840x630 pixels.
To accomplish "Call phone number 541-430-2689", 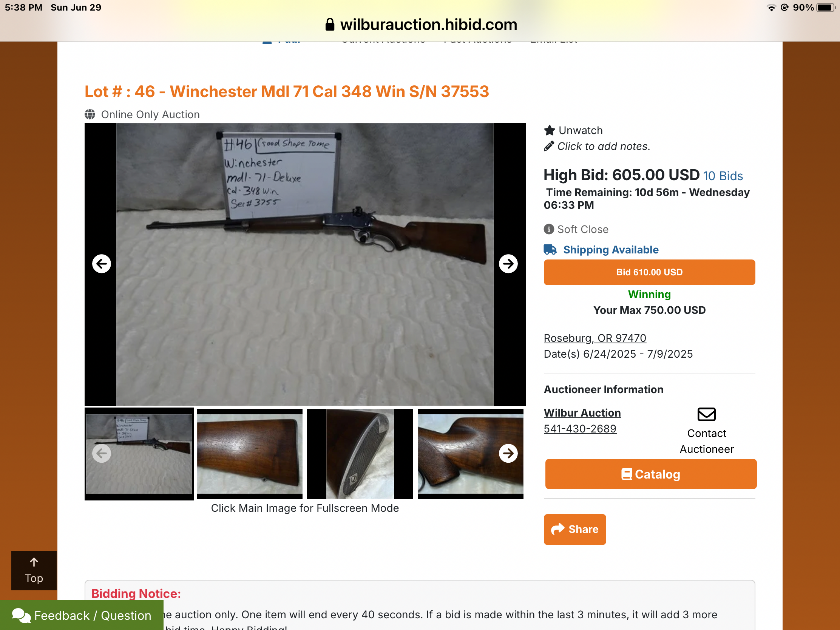I will click(x=580, y=429).
